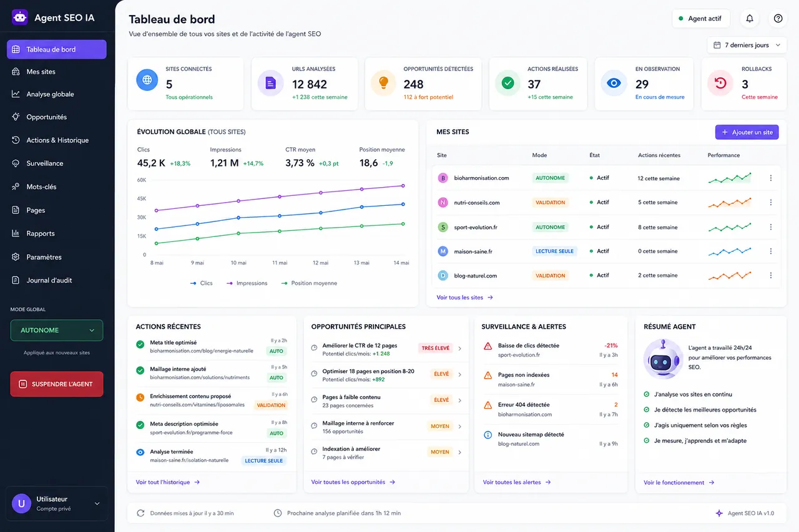This screenshot has height=532, width=799.
Task: Open three-dot menu for bioharmonisation.com row
Action: (x=771, y=178)
